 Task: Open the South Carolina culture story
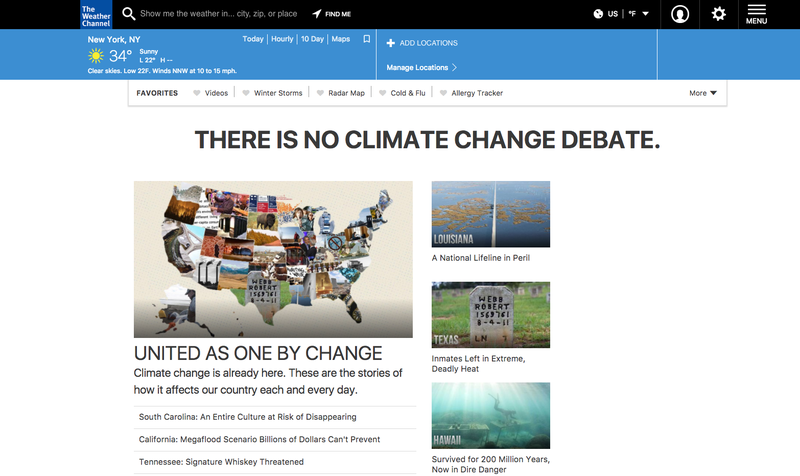(247, 417)
